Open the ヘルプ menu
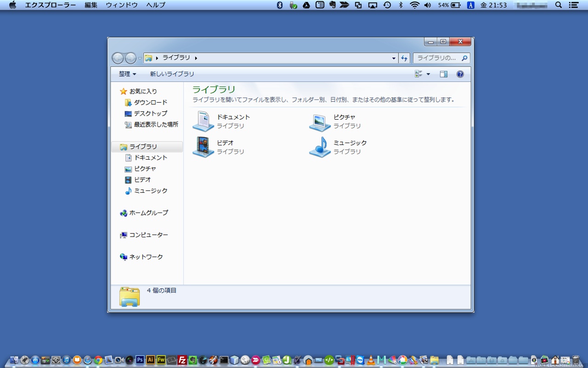588x368 pixels. (156, 5)
